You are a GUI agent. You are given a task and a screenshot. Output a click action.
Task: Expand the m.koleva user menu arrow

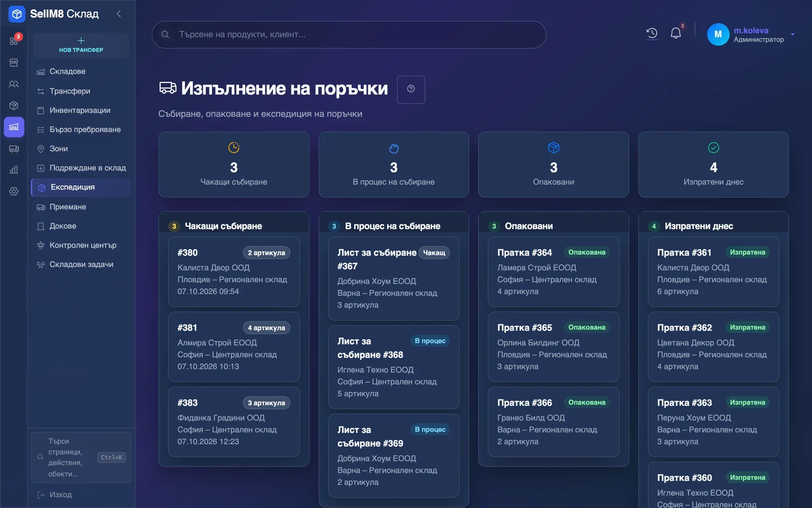point(793,34)
